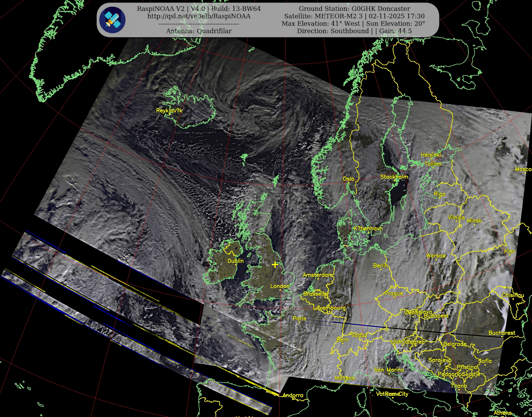Click the Bucharest city label
532x417 pixels.
[502, 333]
